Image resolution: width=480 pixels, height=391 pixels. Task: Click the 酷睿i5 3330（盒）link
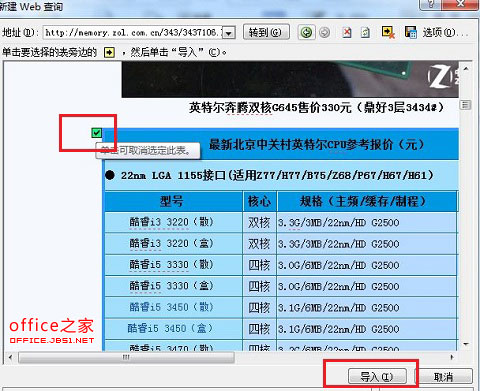(171, 286)
